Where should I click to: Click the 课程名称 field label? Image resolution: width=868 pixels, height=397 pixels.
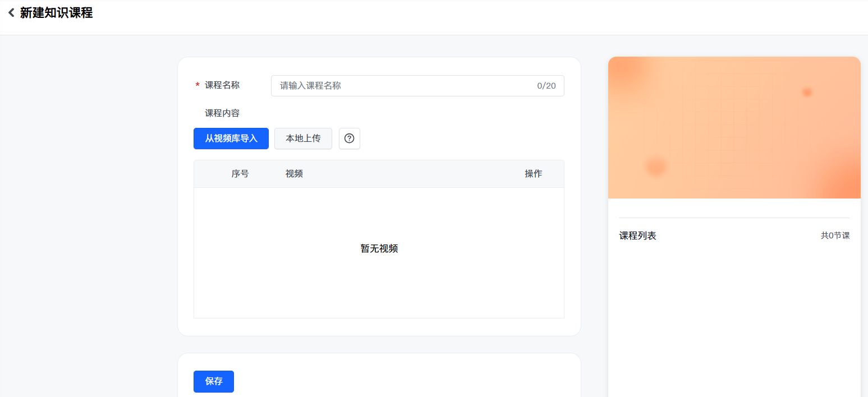(222, 85)
